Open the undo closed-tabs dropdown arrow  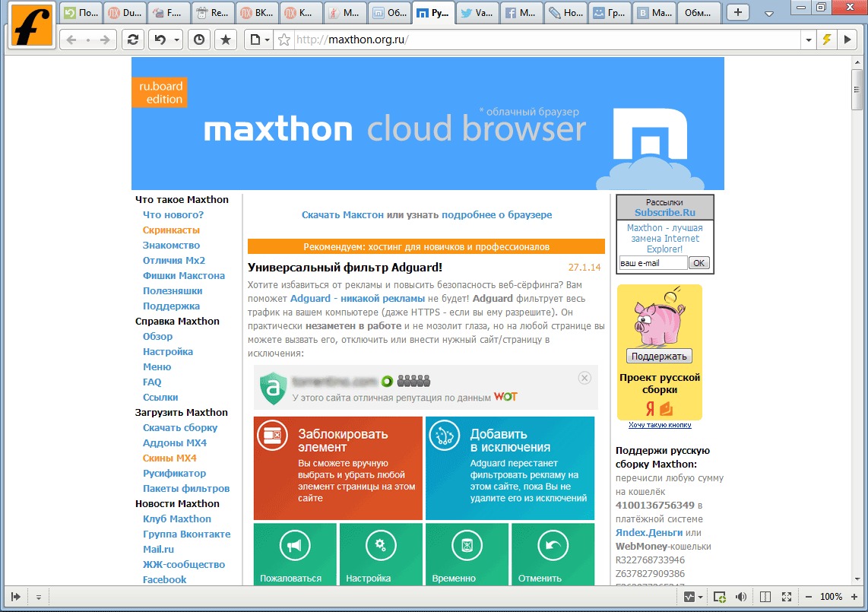tap(176, 40)
